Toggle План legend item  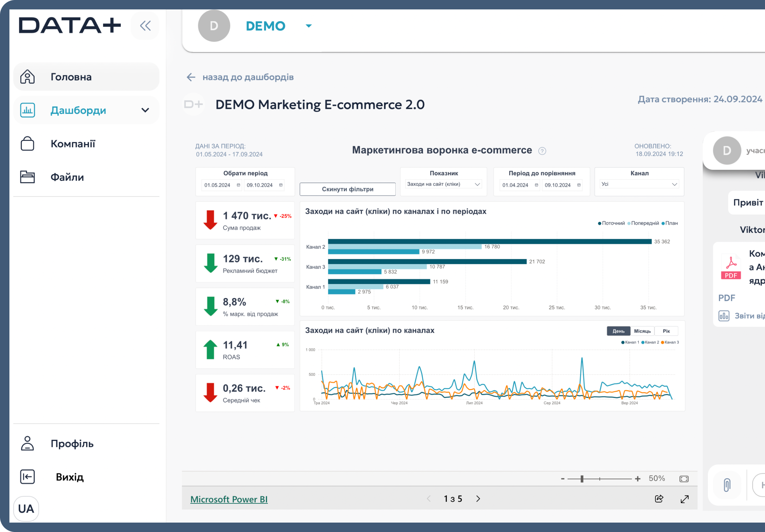click(x=670, y=223)
